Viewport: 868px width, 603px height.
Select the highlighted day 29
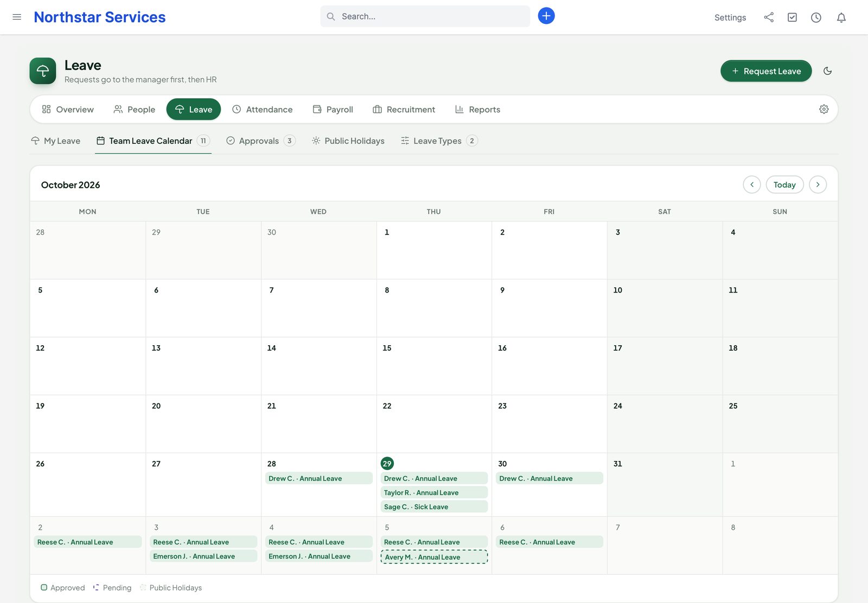click(x=387, y=464)
